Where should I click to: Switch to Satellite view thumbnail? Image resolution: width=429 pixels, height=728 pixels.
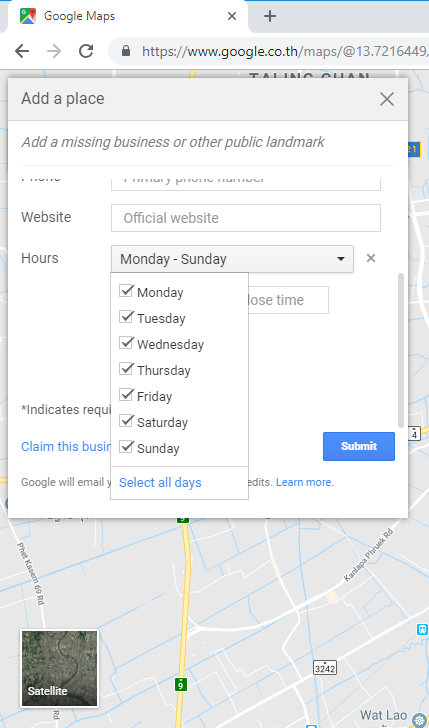59,668
